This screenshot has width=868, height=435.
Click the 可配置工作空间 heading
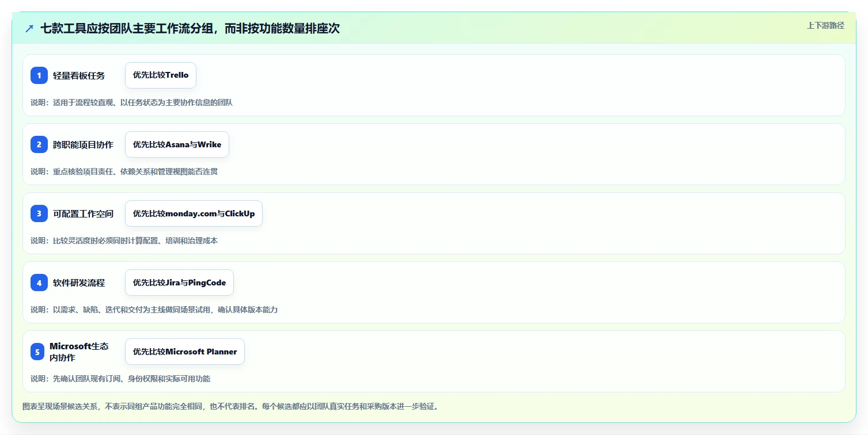[x=83, y=213]
